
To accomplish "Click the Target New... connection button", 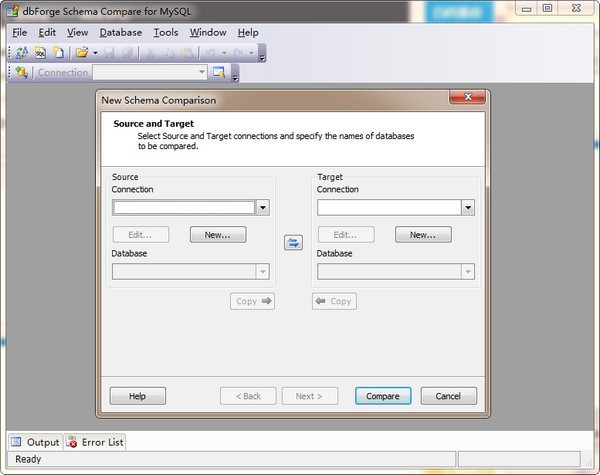I will point(423,235).
